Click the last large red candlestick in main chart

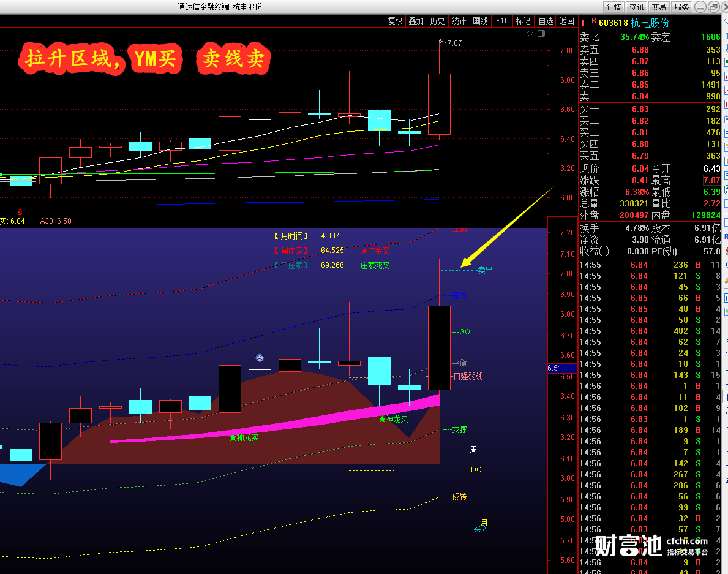[x=439, y=104]
